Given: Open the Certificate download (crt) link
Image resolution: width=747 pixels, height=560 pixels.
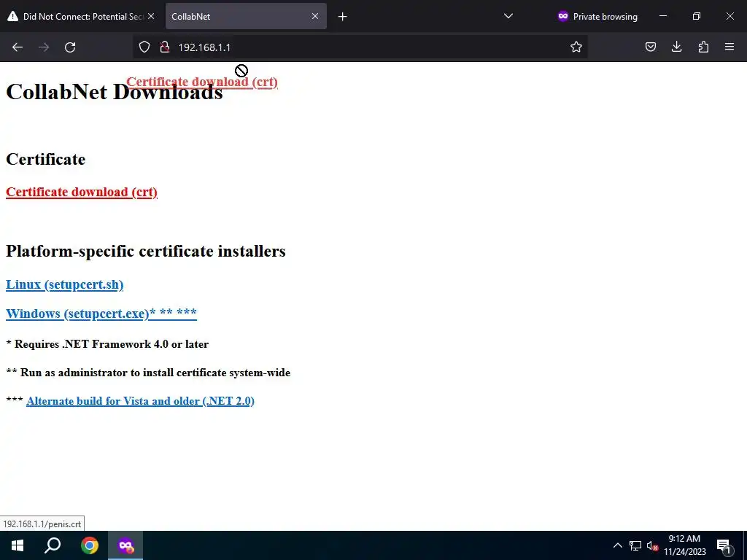Looking at the screenshot, I should [x=82, y=192].
